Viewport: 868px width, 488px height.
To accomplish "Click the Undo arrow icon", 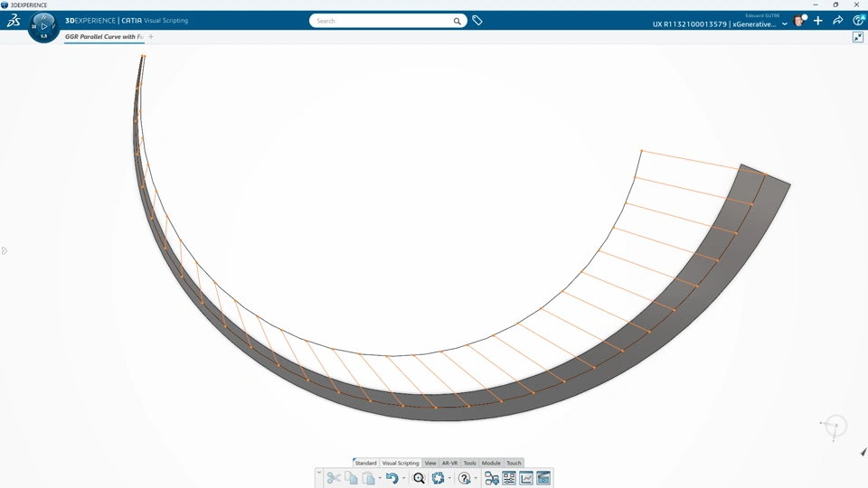I will point(392,478).
